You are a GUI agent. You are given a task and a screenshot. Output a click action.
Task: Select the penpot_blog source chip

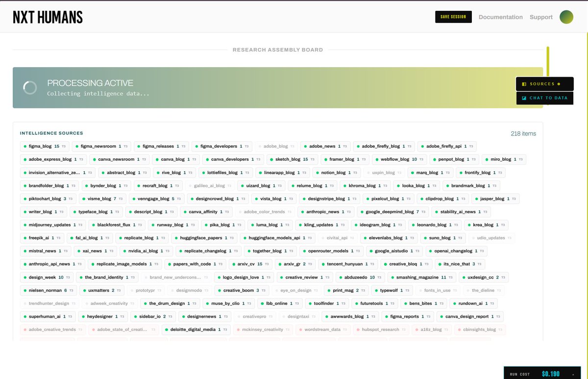click(455, 159)
